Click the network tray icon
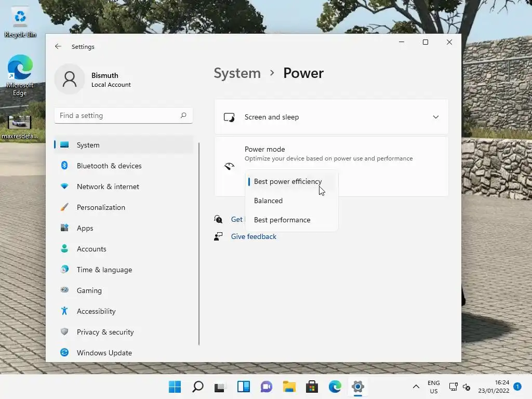The image size is (532, 399). pyautogui.click(x=453, y=387)
